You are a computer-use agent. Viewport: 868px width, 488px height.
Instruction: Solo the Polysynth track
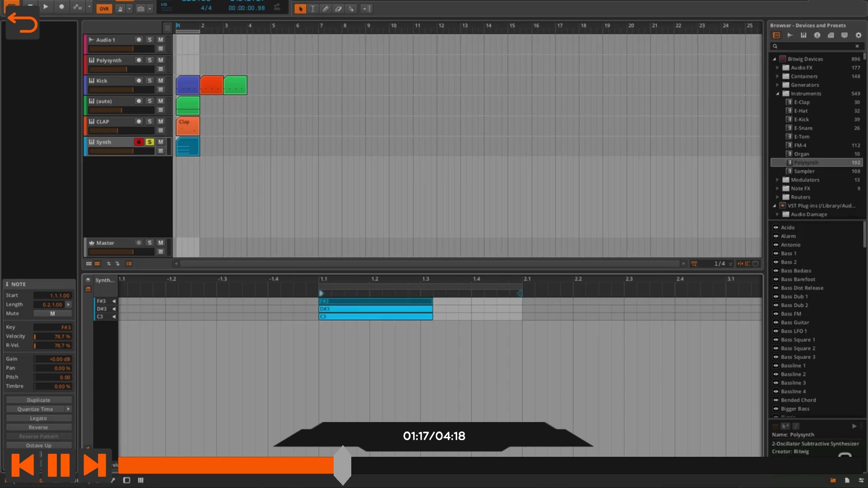click(150, 60)
